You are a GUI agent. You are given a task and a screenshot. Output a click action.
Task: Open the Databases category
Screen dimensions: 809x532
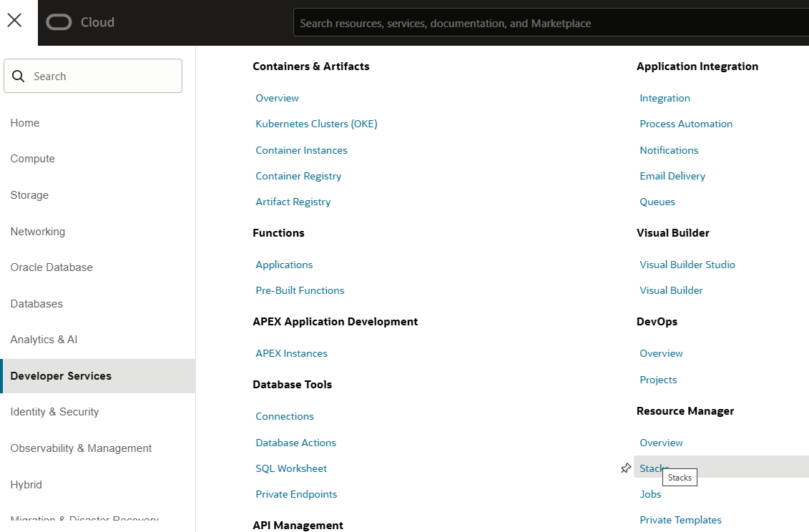point(36,303)
